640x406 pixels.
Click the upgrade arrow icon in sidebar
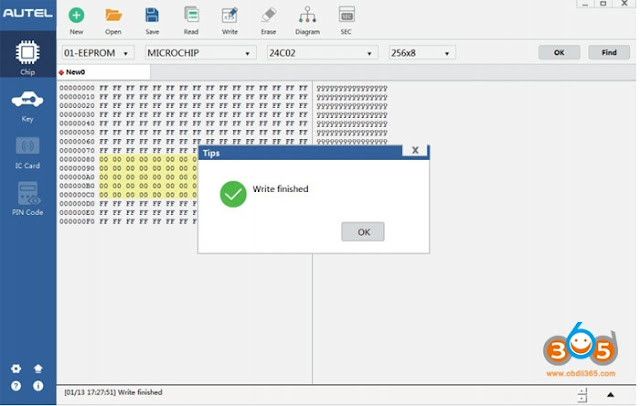[x=38, y=368]
